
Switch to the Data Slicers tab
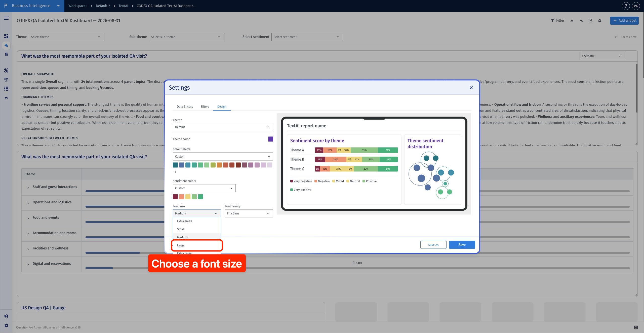tap(185, 106)
